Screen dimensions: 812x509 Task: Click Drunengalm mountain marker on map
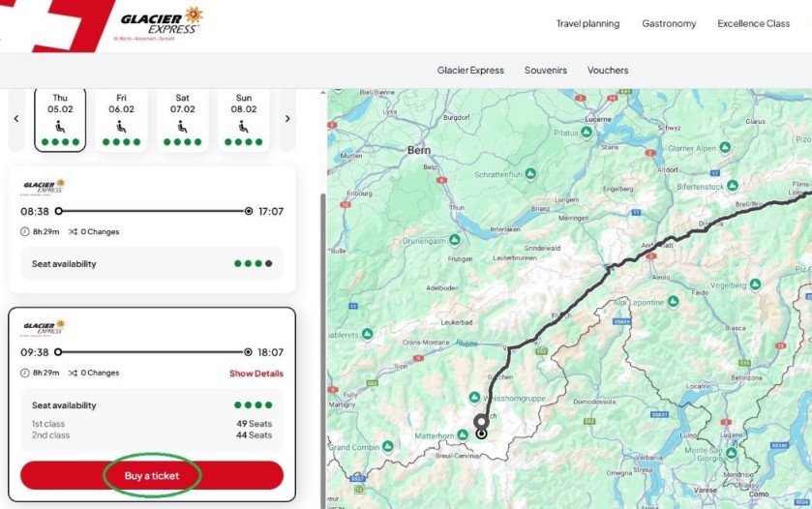tap(455, 240)
